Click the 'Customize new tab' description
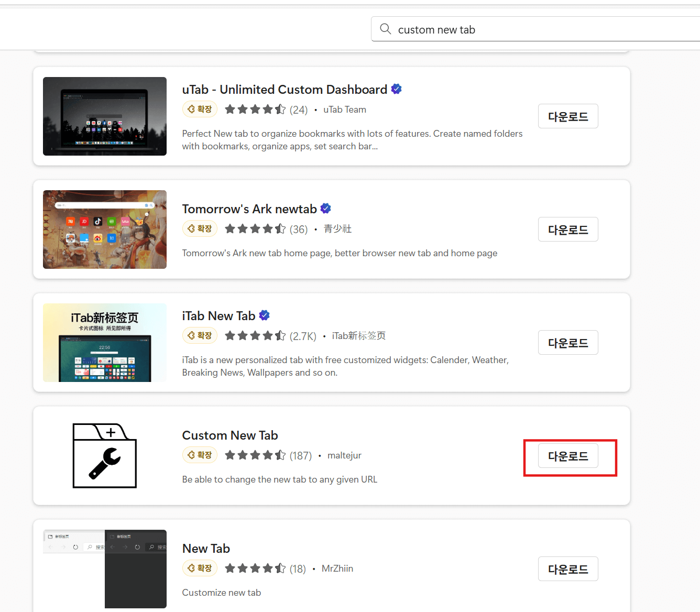The height and width of the screenshot is (612, 700). [x=222, y=593]
